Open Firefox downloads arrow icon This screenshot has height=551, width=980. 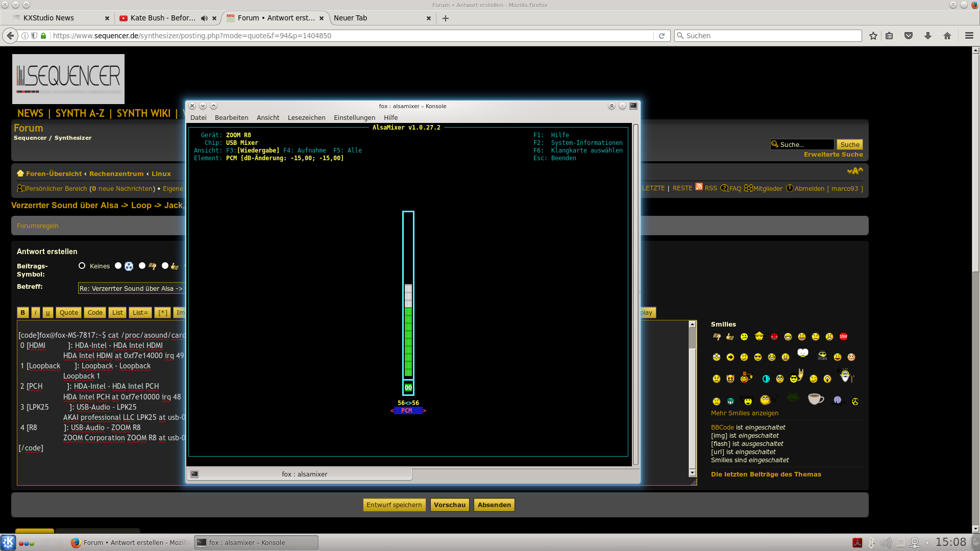(x=928, y=36)
